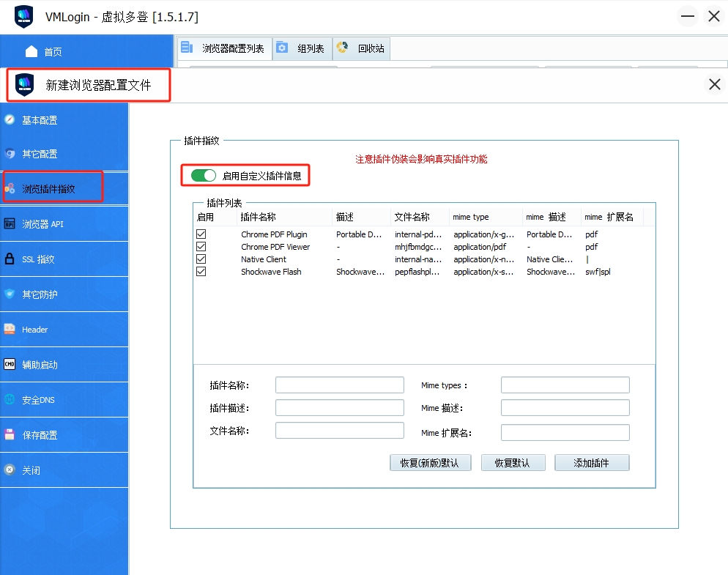Focus the Mime 扩展名 input field

[x=565, y=432]
